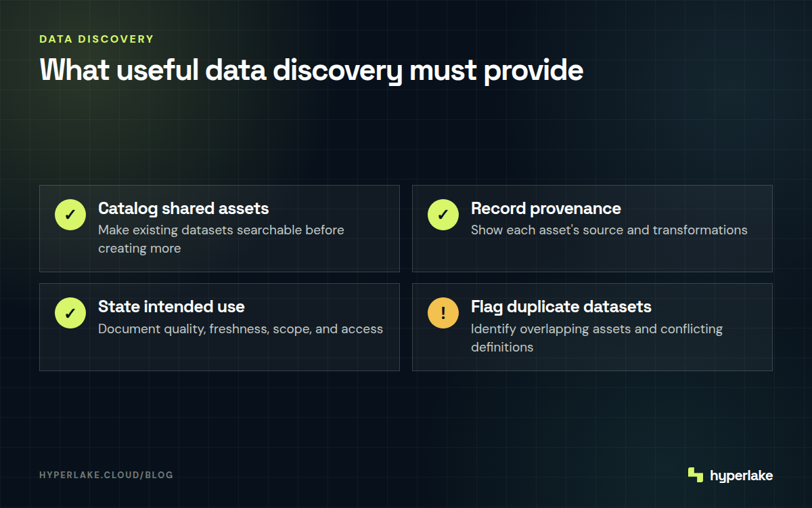Click the text Make existing datasets searchable before creating more
This screenshot has width=812, height=508.
(221, 239)
